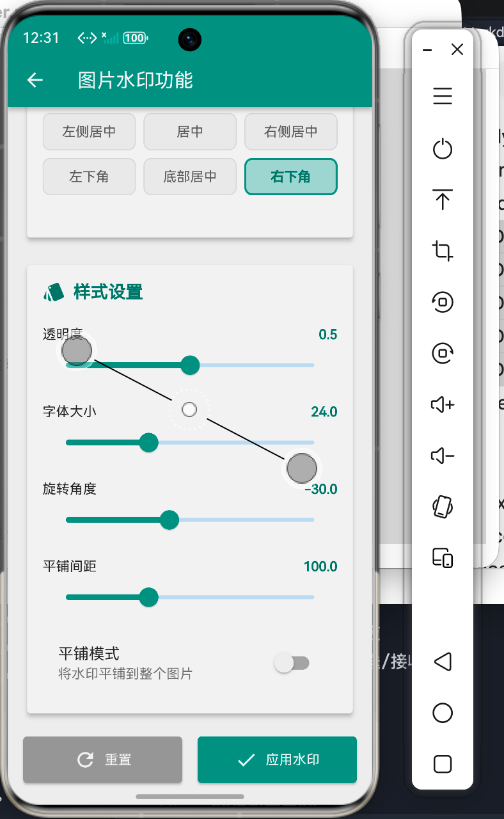This screenshot has height=819, width=504.
Task: Select the 右下角 position option
Action: tap(291, 177)
